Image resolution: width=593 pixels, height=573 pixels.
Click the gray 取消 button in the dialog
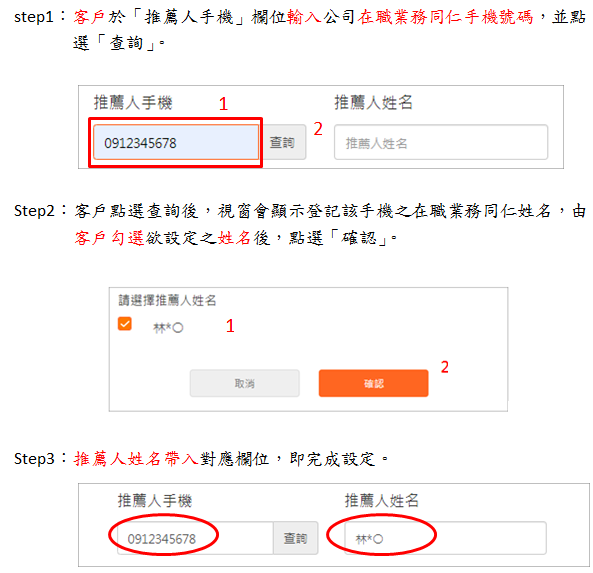point(245,383)
